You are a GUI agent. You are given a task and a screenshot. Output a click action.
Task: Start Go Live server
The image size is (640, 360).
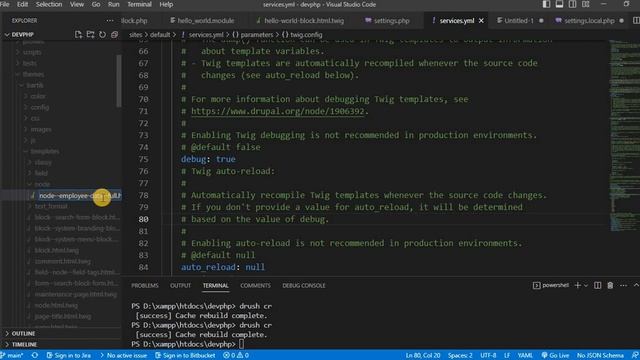pyautogui.click(x=555, y=356)
